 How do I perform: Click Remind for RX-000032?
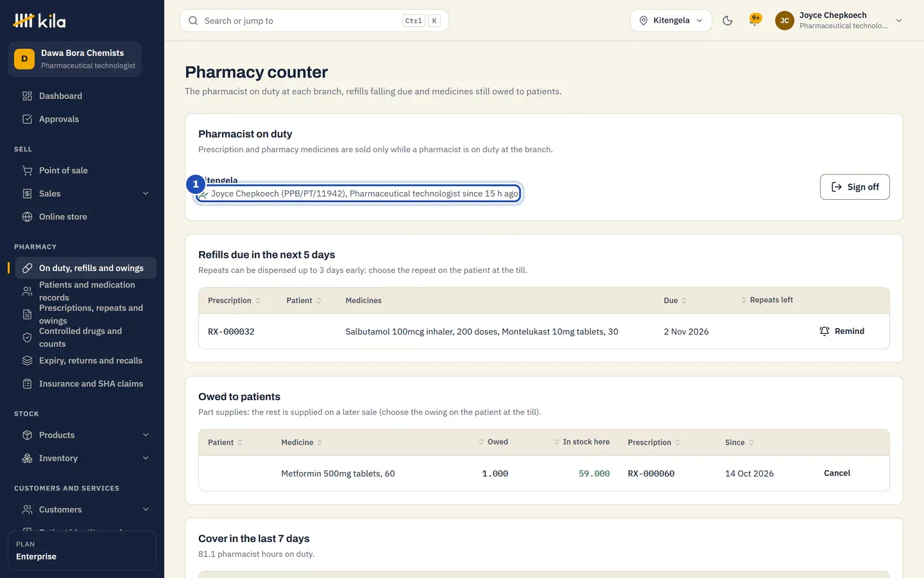coord(842,331)
